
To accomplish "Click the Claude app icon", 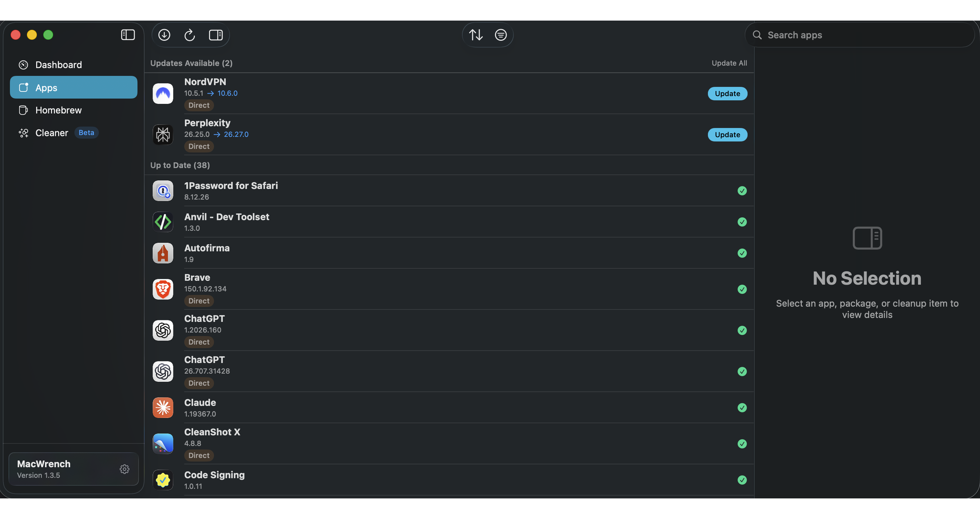I will point(163,408).
